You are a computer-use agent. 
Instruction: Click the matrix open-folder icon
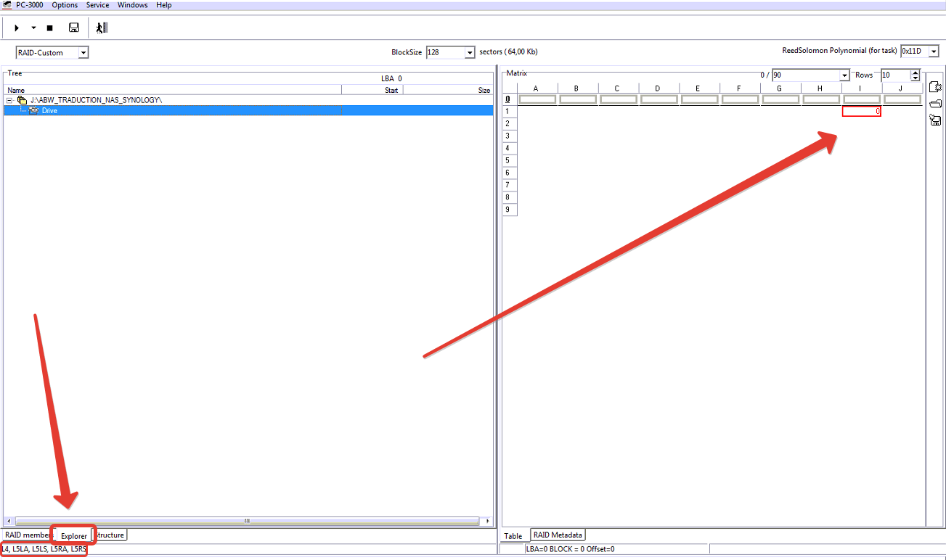coord(936,104)
